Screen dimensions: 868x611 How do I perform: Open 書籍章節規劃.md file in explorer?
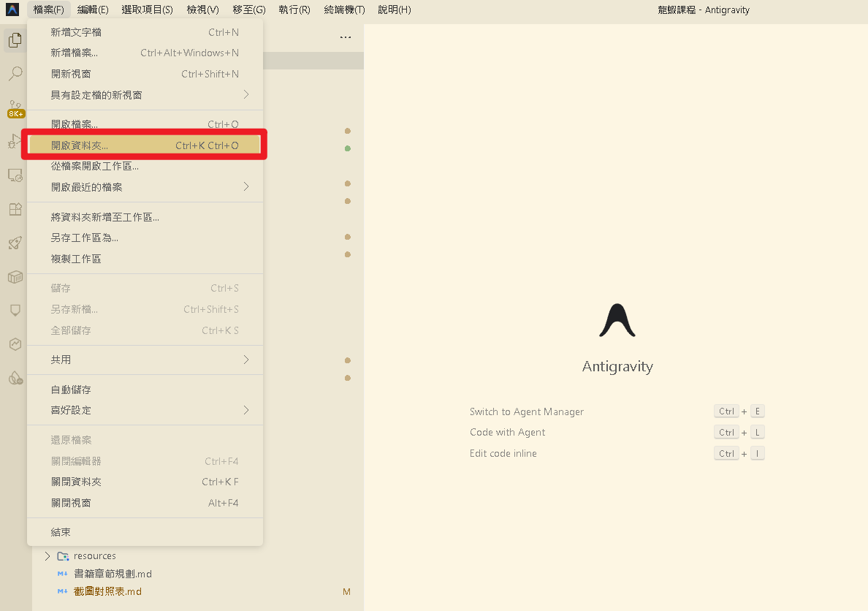pos(113,574)
